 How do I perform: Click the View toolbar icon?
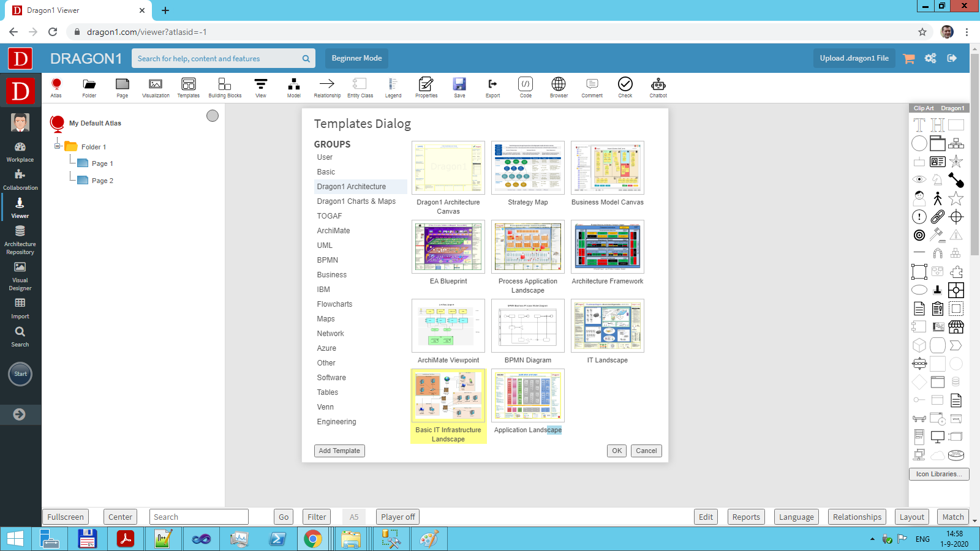[261, 88]
